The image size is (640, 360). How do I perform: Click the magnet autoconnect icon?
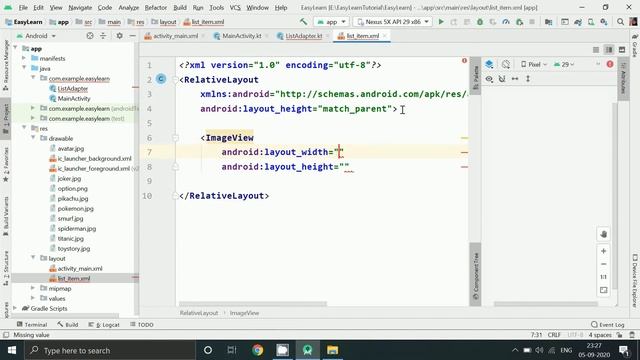click(x=502, y=79)
